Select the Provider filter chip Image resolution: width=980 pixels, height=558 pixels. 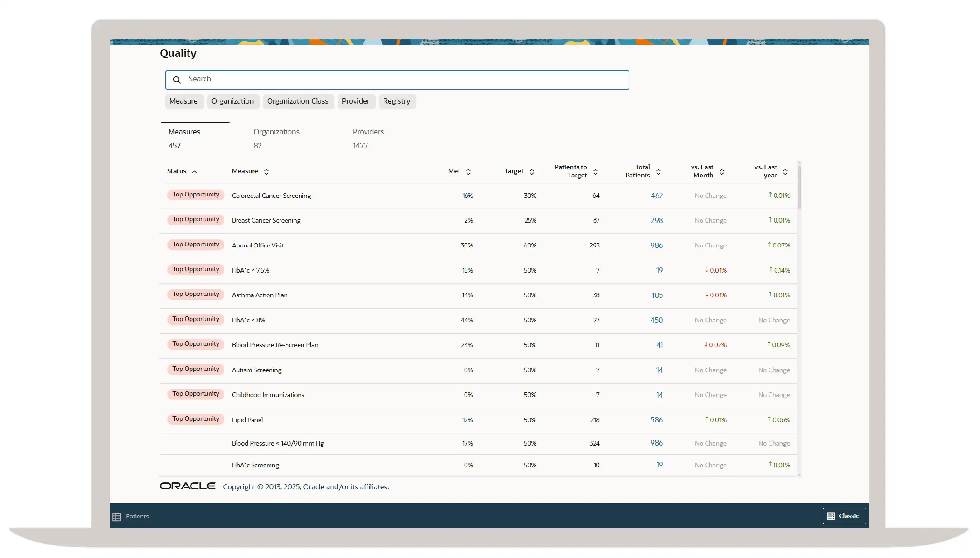pyautogui.click(x=355, y=101)
